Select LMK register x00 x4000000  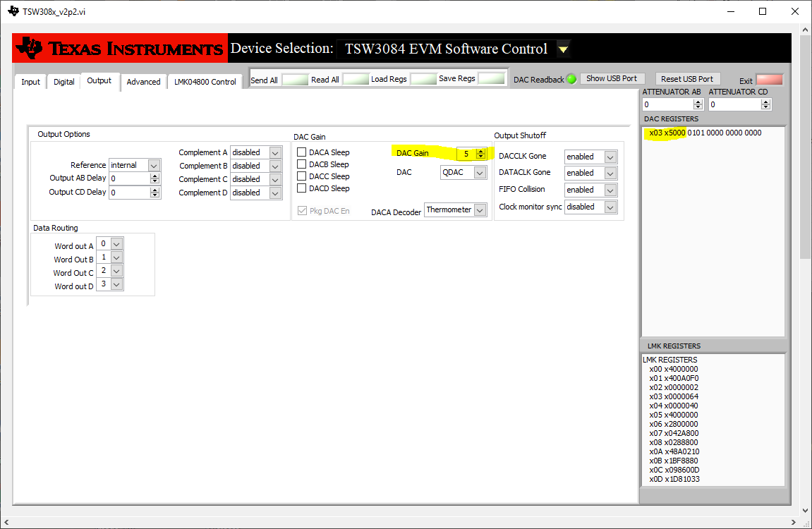[x=674, y=369]
